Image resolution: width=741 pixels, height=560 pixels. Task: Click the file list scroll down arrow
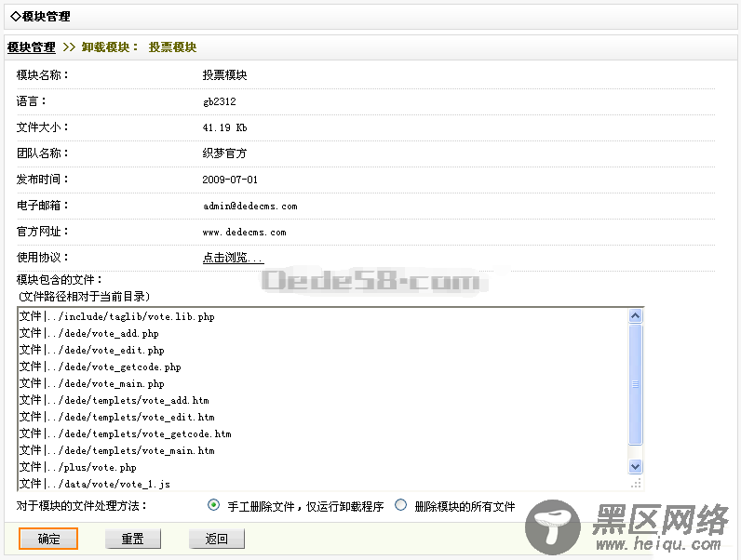(x=635, y=466)
